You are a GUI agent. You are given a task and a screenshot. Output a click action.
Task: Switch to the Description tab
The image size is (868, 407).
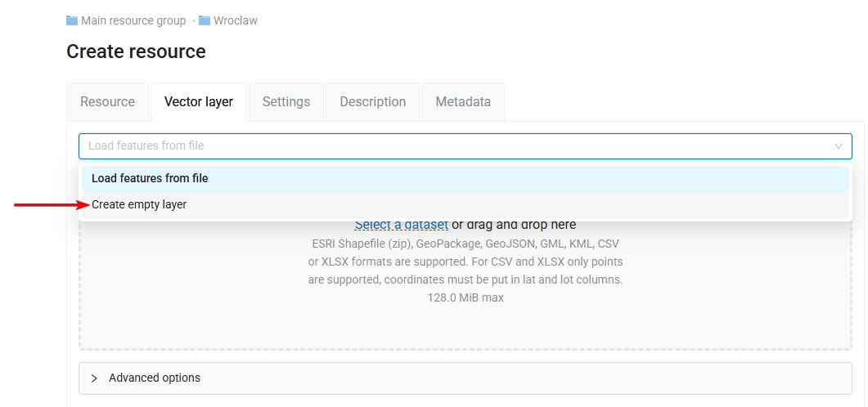373,102
